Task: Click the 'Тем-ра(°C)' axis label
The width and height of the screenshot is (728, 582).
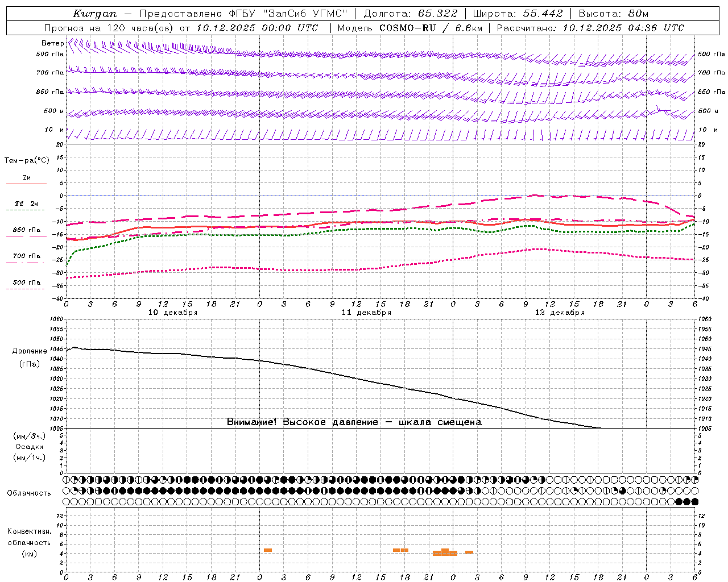Action: point(27,161)
